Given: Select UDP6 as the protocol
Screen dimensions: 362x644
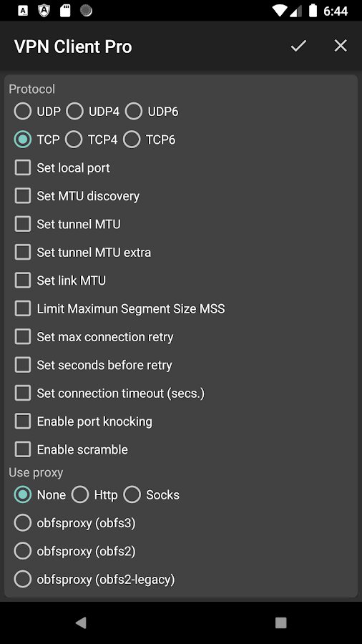Looking at the screenshot, I should (152, 112).
